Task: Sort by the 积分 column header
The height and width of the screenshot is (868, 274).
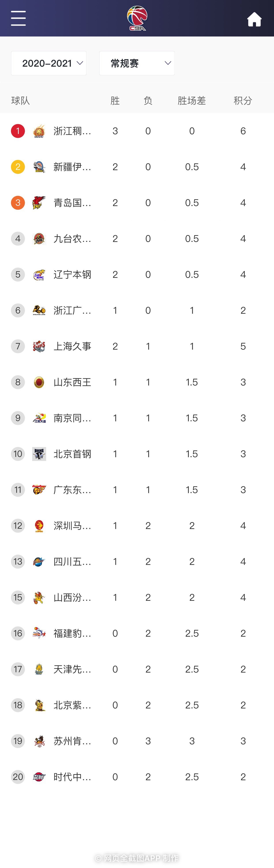Action: tap(243, 100)
